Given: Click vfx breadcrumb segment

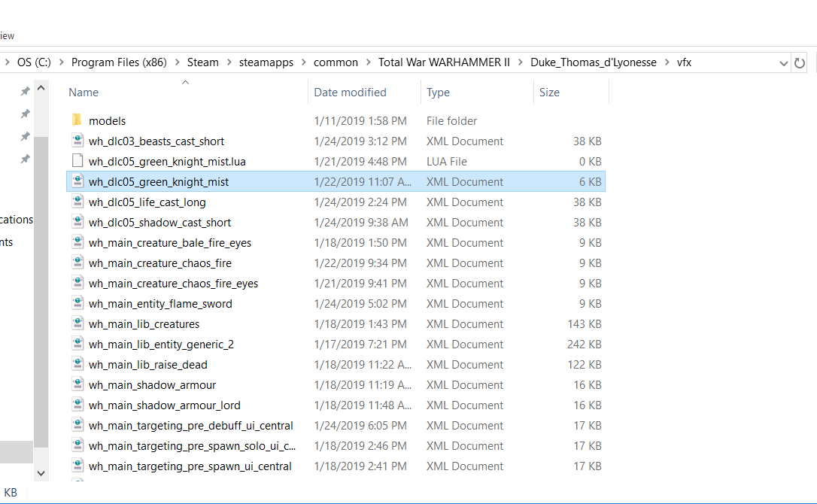Looking at the screenshot, I should pyautogui.click(x=684, y=62).
